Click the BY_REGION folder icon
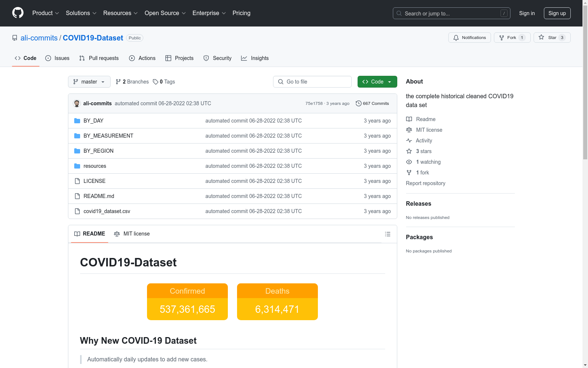The width and height of the screenshot is (588, 368). click(x=77, y=151)
